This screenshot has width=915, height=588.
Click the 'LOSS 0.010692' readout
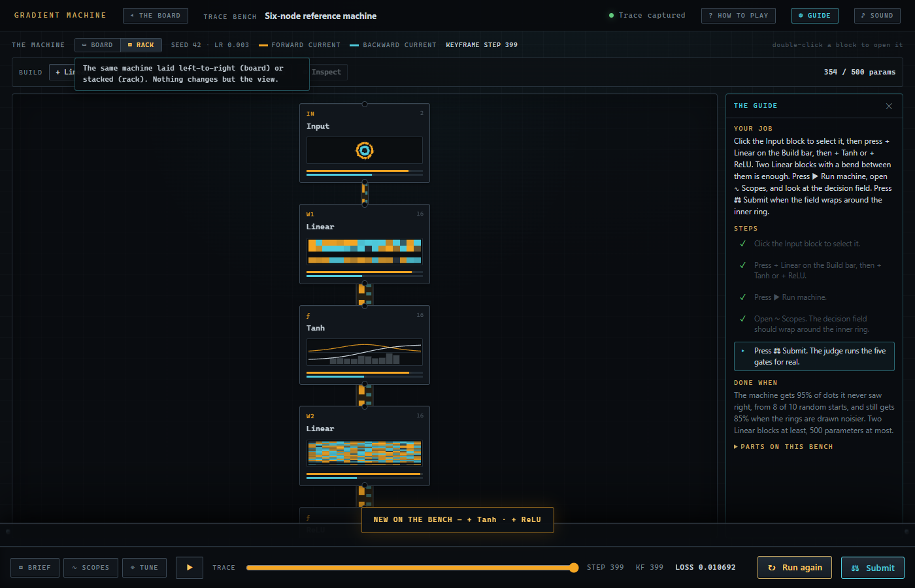(x=705, y=568)
